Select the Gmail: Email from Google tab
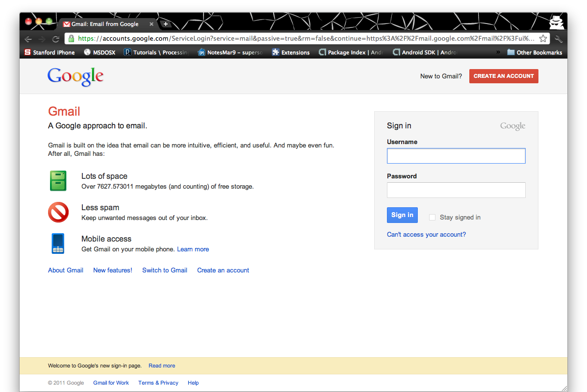The image size is (587, 392). tap(105, 24)
